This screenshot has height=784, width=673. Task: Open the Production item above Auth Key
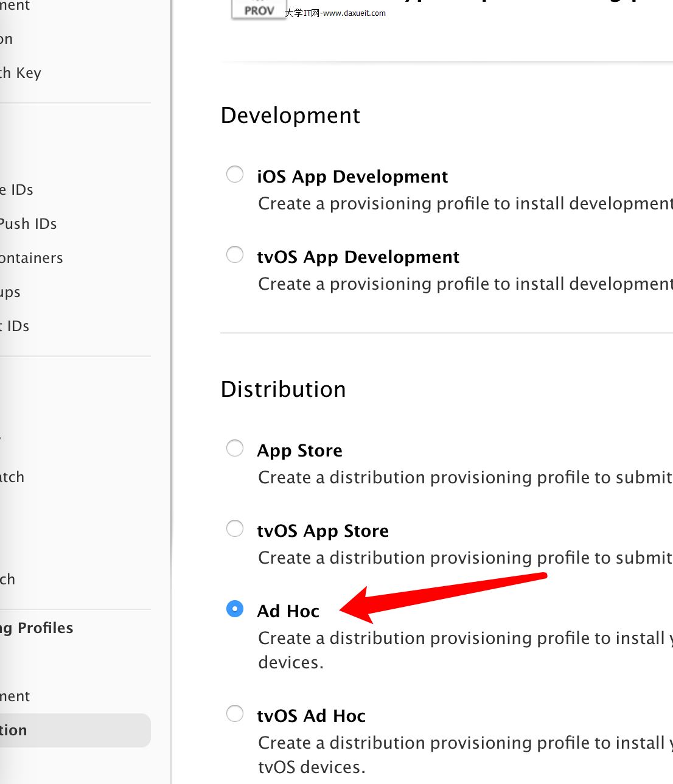pos(7,39)
